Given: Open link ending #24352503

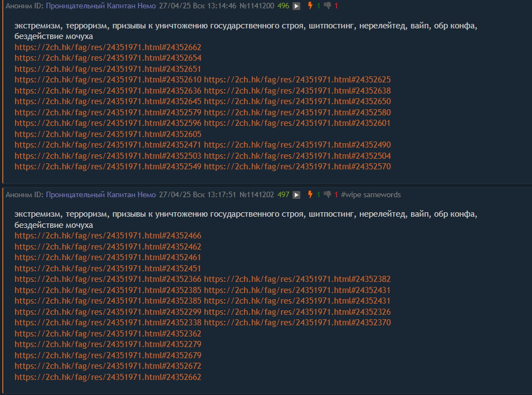Looking at the screenshot, I should pos(108,156).
